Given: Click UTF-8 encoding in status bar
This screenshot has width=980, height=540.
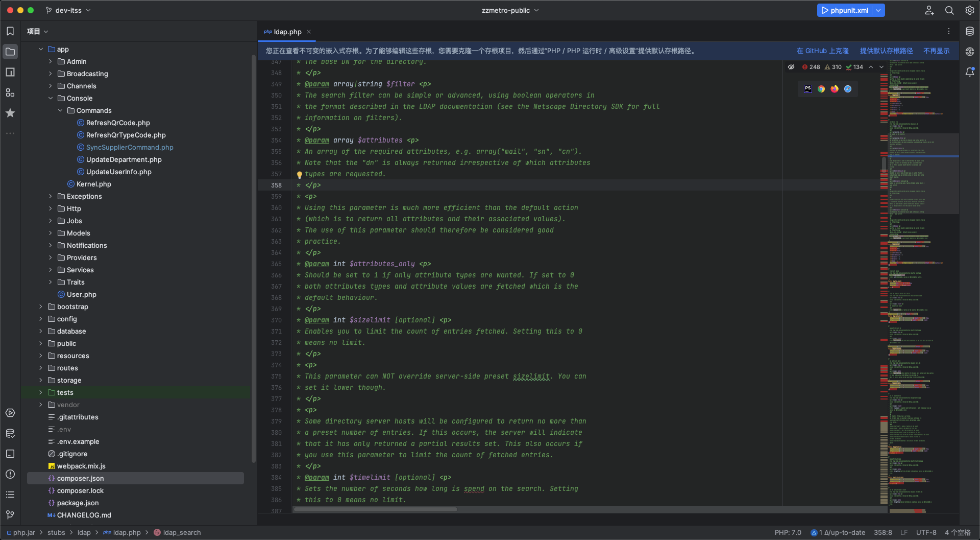Looking at the screenshot, I should tap(926, 532).
